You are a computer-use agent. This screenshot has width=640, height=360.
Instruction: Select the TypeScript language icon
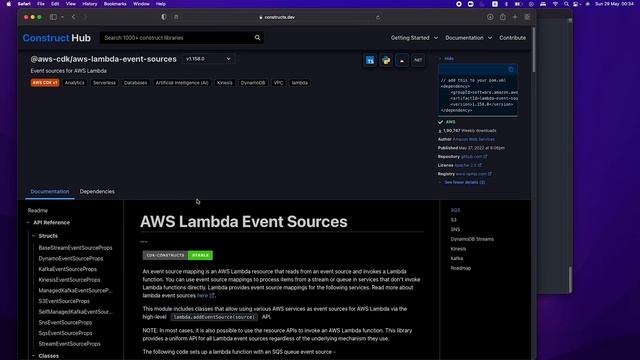click(370, 60)
